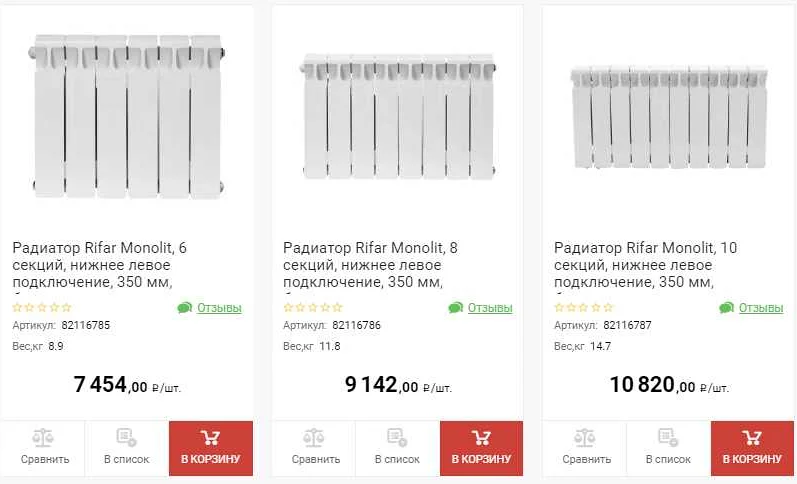Open reviews for the 10-section Rifar Monolit
Screen dimensions: 797x484
tap(761, 308)
